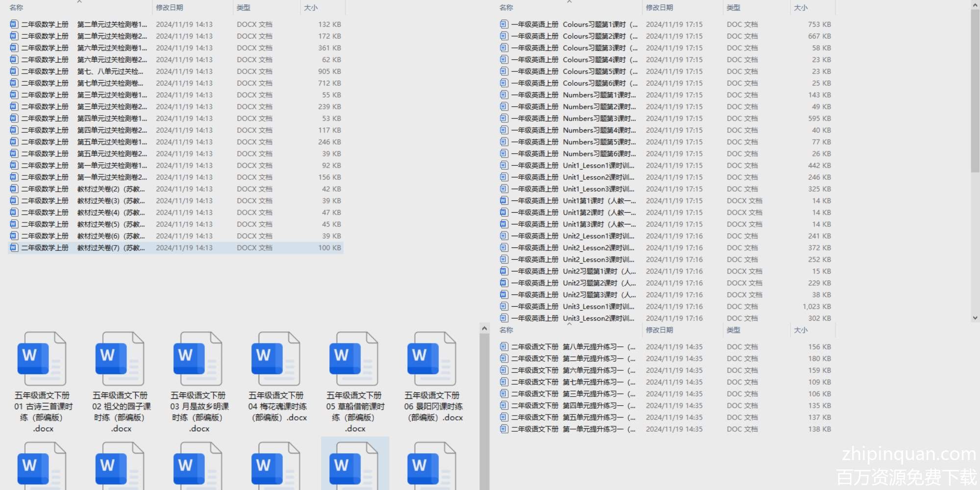Select file name 第六单元提升练习一
The image size is (980, 490).
point(573,370)
